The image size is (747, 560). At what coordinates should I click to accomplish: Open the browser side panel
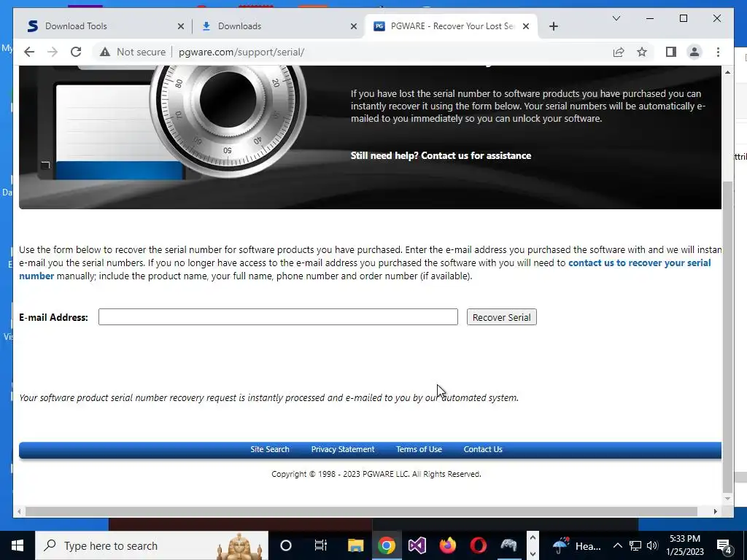[671, 52]
